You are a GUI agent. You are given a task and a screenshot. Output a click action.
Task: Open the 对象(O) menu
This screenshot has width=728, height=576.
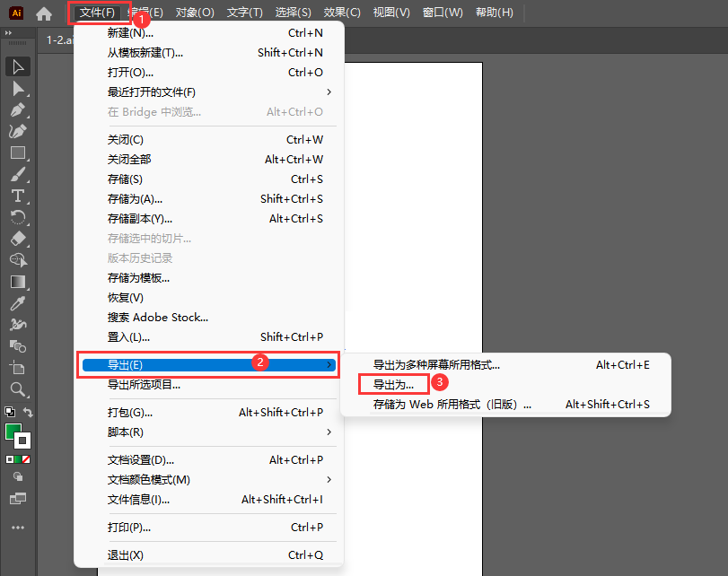[195, 13]
